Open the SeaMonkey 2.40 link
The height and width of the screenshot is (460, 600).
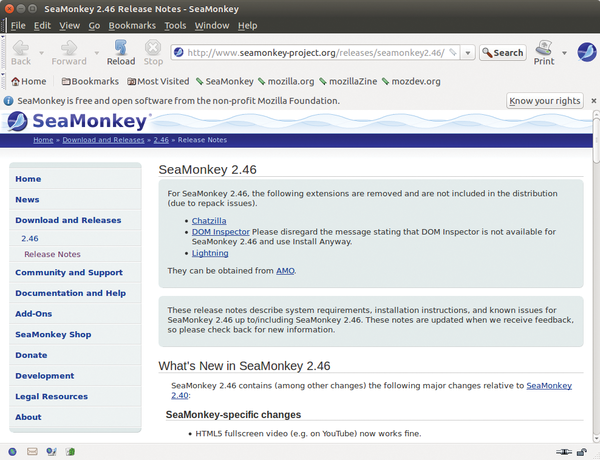[x=549, y=386]
